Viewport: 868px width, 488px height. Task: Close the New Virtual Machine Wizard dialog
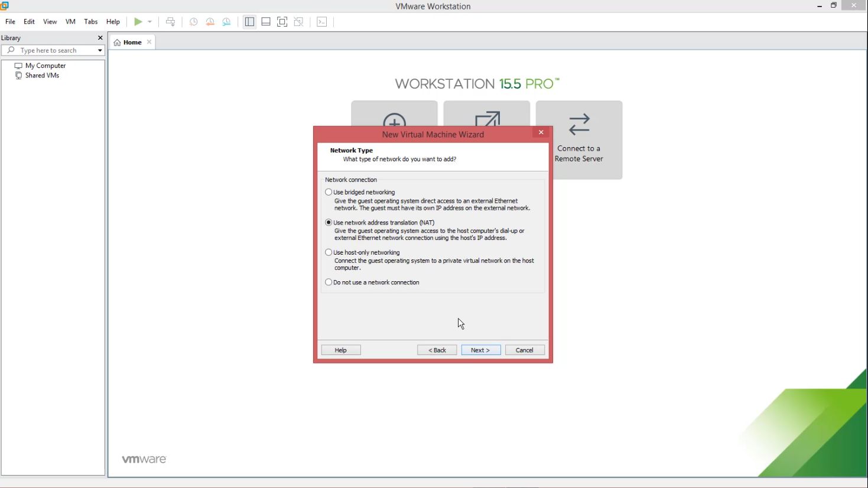[541, 132]
